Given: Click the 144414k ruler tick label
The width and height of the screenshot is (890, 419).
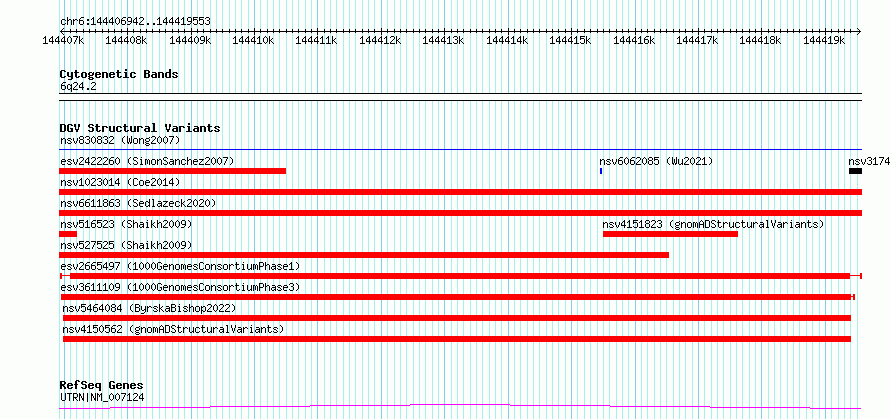Looking at the screenshot, I should [507, 40].
